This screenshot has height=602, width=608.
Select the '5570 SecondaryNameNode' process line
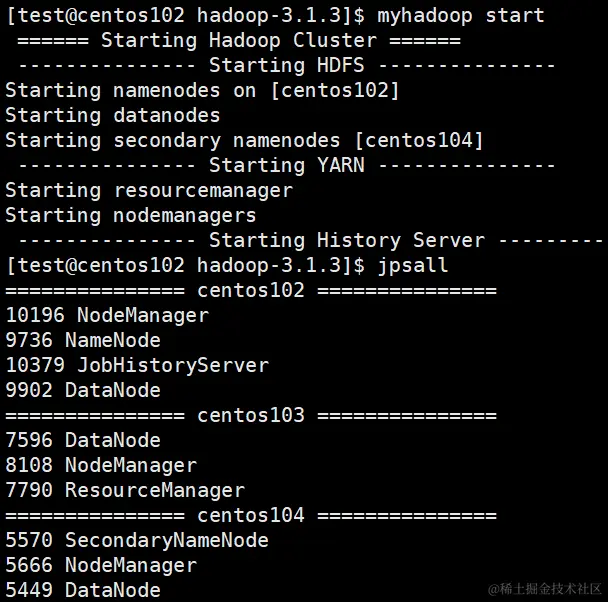(137, 541)
